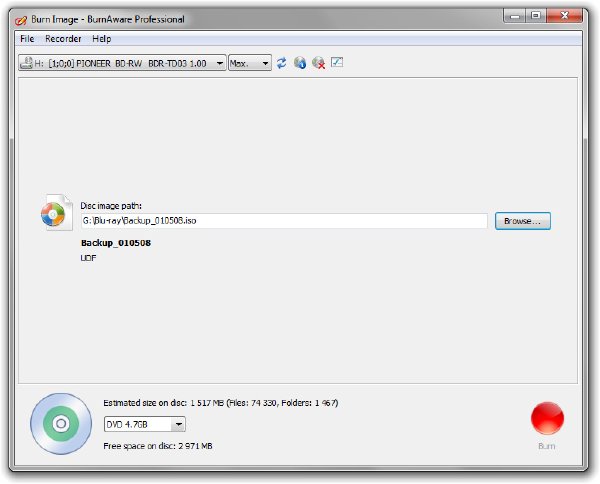This screenshot has height=484, width=600.
Task: Open the Recorder menu
Action: click(x=63, y=39)
